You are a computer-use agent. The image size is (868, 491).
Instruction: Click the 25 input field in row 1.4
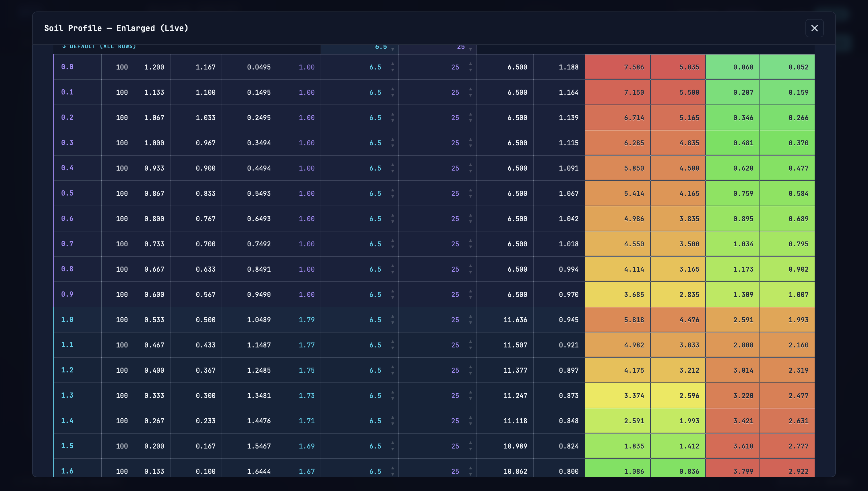coord(437,421)
